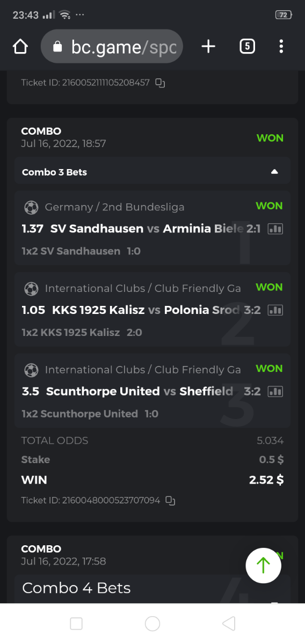Open stats icon for KKS 1925 Kalisz match
This screenshot has width=305, height=644.
click(x=275, y=310)
